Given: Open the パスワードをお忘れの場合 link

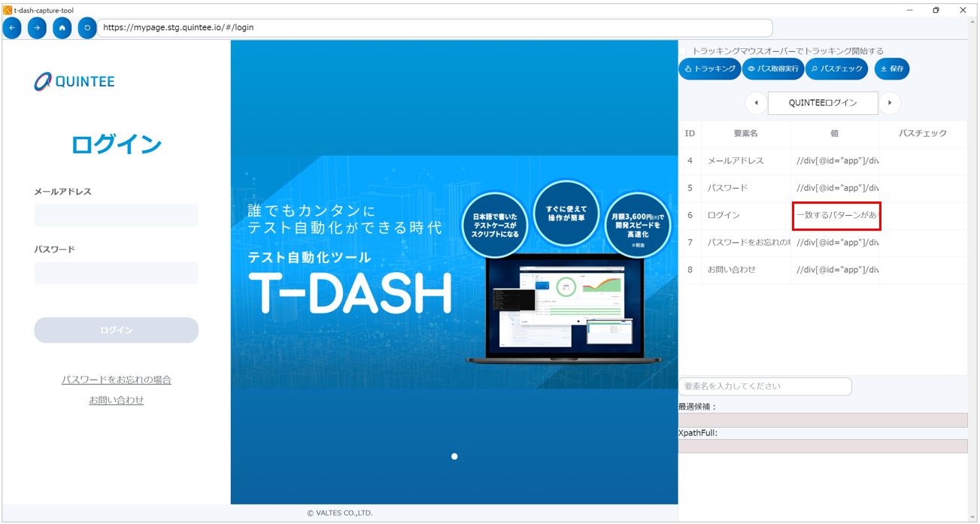Looking at the screenshot, I should tap(117, 380).
